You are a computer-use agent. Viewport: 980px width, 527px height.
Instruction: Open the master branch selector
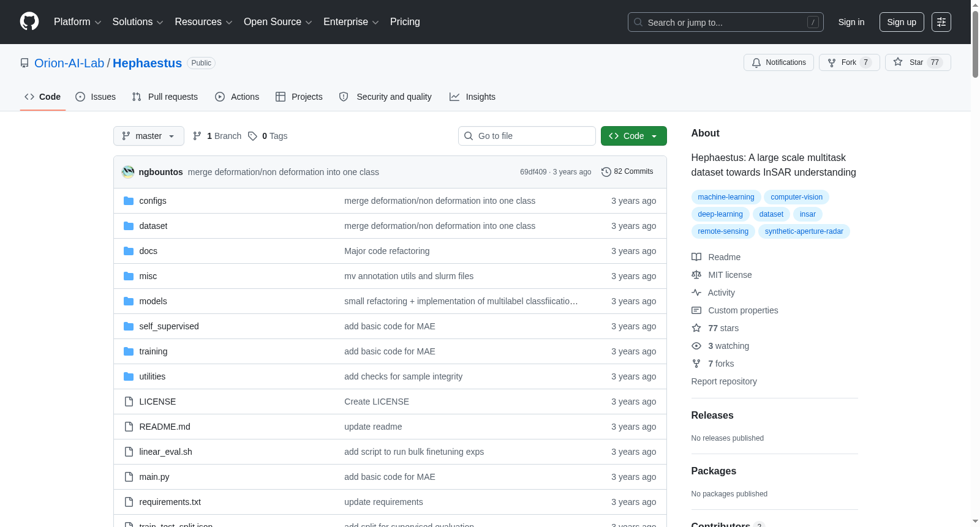tap(149, 136)
